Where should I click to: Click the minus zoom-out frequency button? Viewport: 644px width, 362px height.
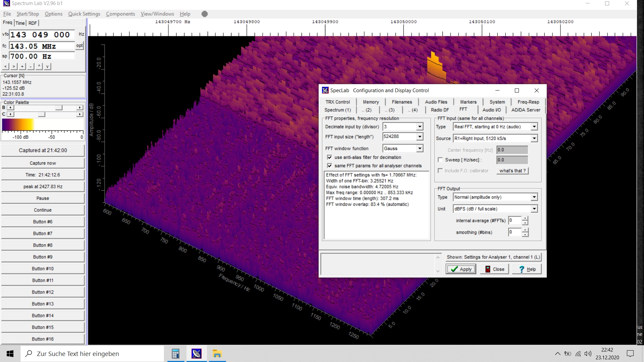(x=31, y=66)
